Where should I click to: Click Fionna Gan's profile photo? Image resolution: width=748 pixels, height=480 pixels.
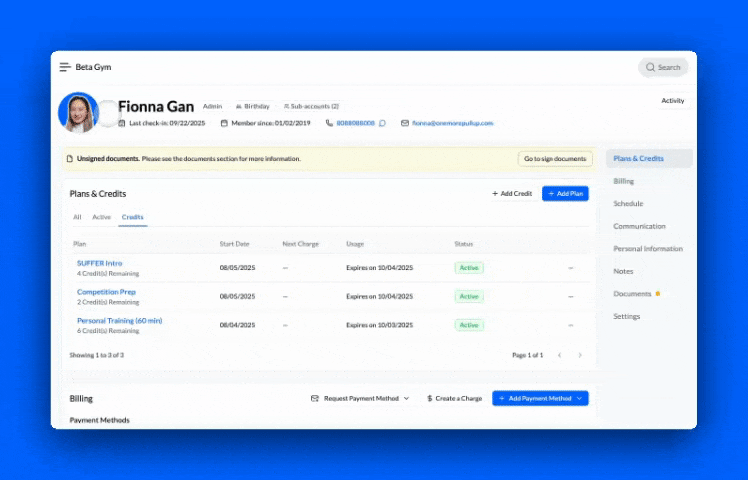point(78,113)
